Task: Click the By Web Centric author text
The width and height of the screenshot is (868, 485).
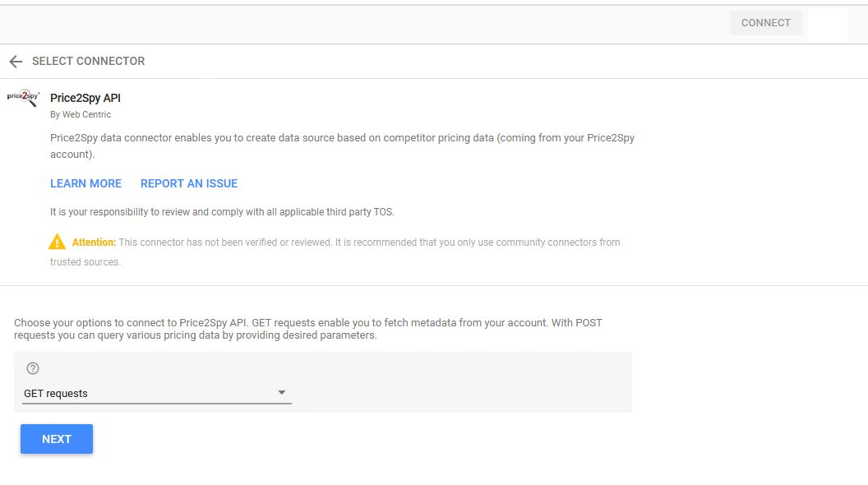Action: pyautogui.click(x=81, y=114)
